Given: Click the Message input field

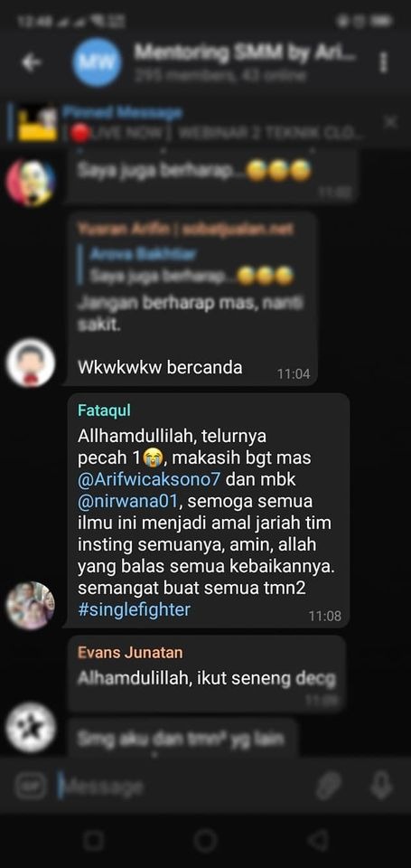Looking at the screenshot, I should [x=182, y=787].
